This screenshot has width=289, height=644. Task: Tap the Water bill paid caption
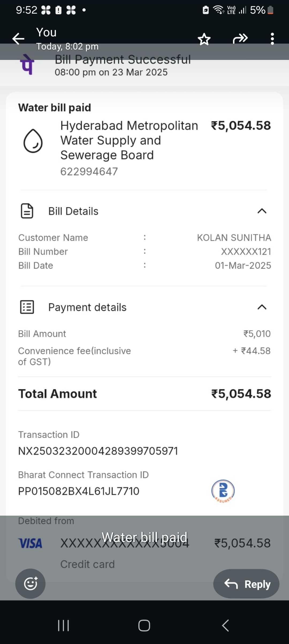(x=144, y=537)
